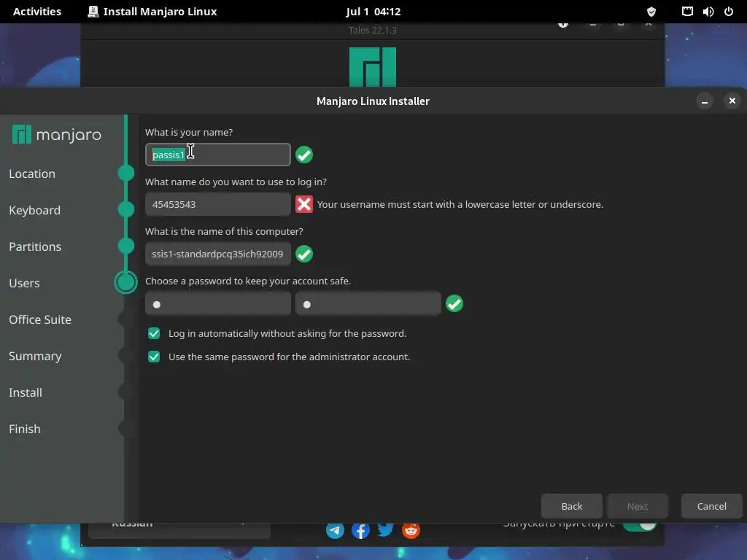Click the screen icon in the top bar
Viewport: 747px width, 560px height.
[687, 12]
